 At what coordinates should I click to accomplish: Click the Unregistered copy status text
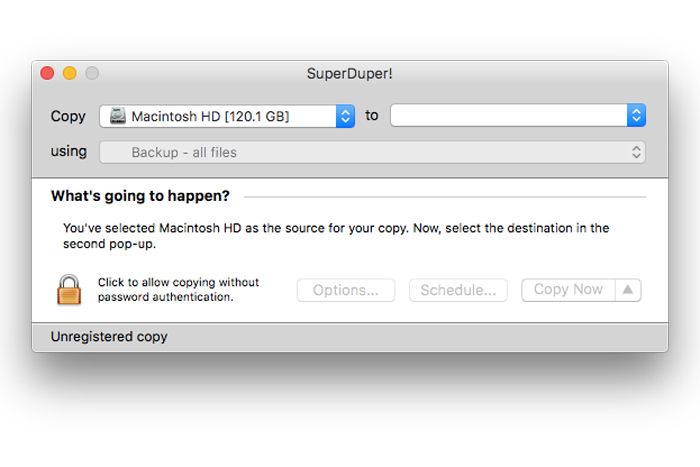point(109,337)
